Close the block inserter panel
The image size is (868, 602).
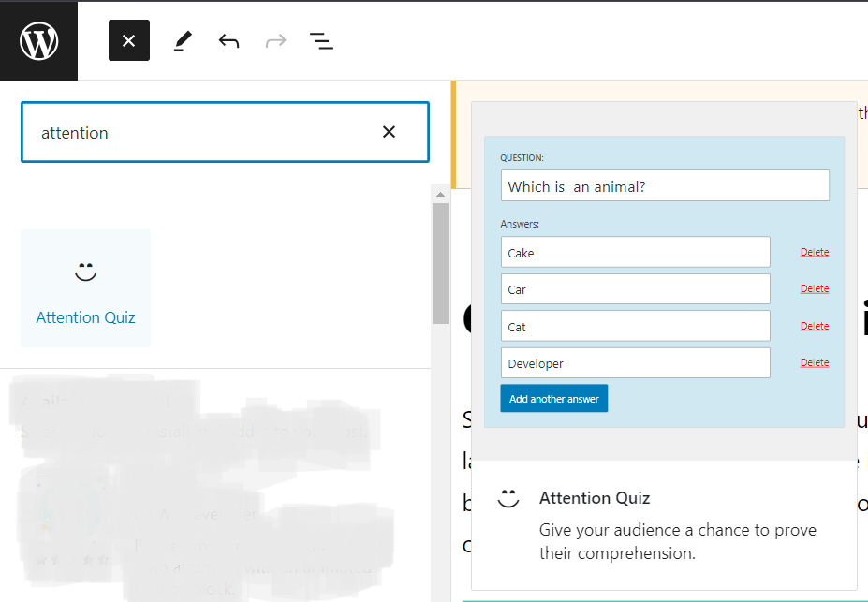pos(129,40)
